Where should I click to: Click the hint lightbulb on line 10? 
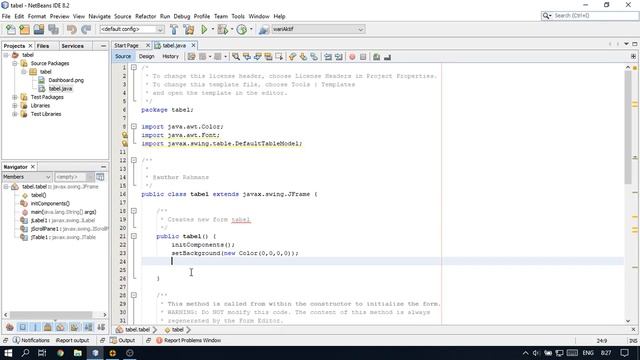click(x=124, y=143)
